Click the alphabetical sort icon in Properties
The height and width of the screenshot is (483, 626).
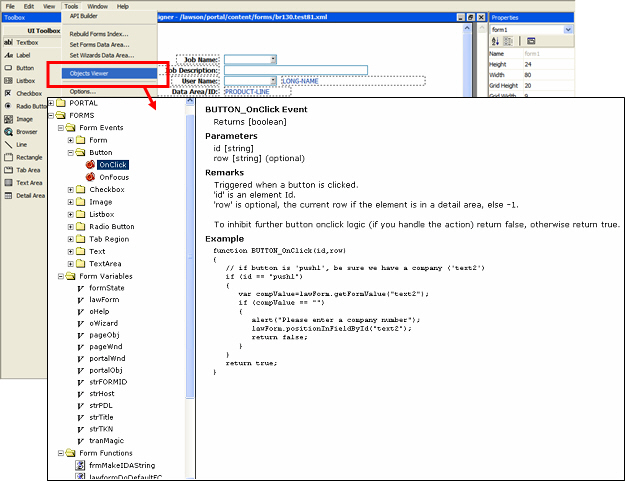click(x=495, y=41)
